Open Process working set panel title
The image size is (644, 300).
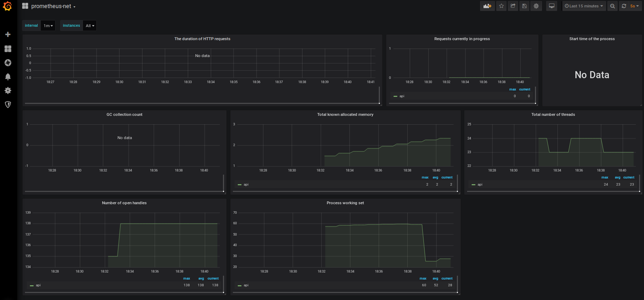[345, 203]
